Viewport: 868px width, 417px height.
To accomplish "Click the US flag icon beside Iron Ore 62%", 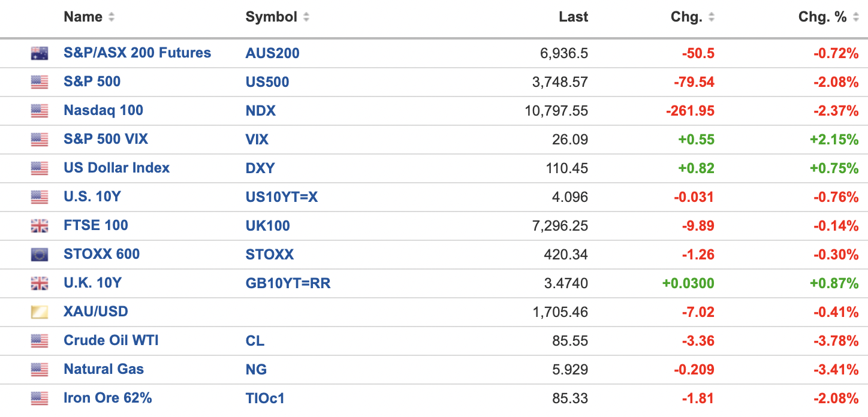I will [40, 398].
